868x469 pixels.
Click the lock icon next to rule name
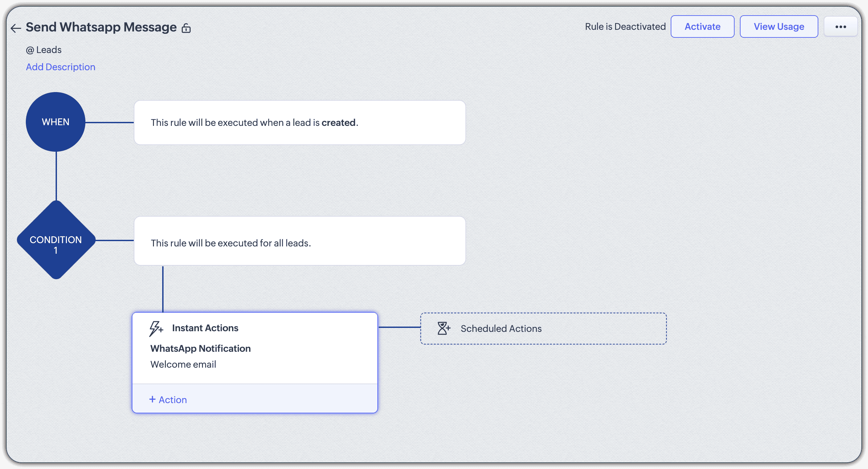click(x=186, y=28)
